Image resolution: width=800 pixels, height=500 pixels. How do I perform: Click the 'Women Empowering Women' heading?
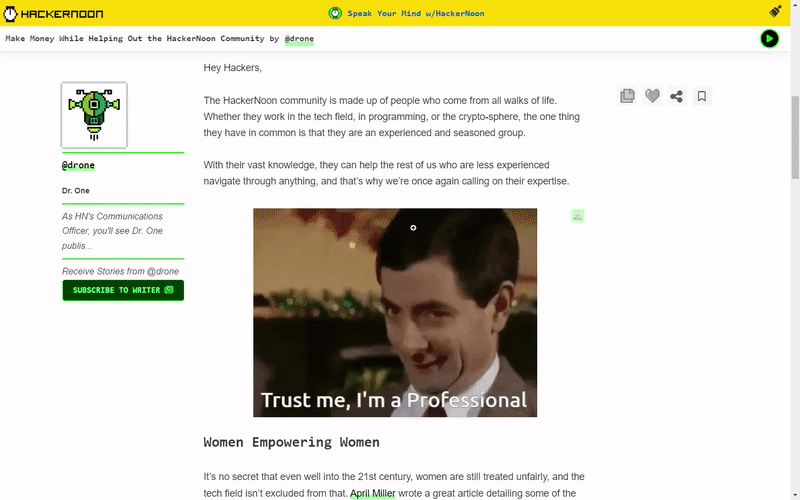point(291,442)
